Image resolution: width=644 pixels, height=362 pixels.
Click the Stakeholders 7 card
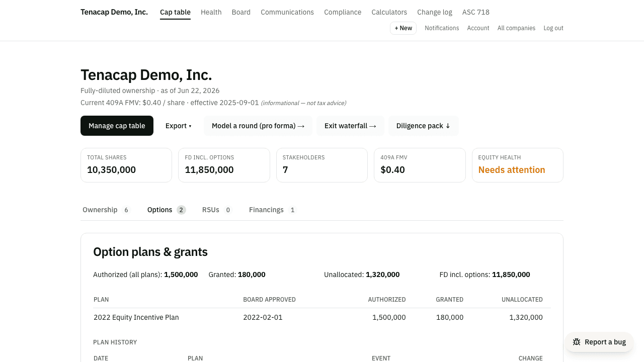[322, 165]
